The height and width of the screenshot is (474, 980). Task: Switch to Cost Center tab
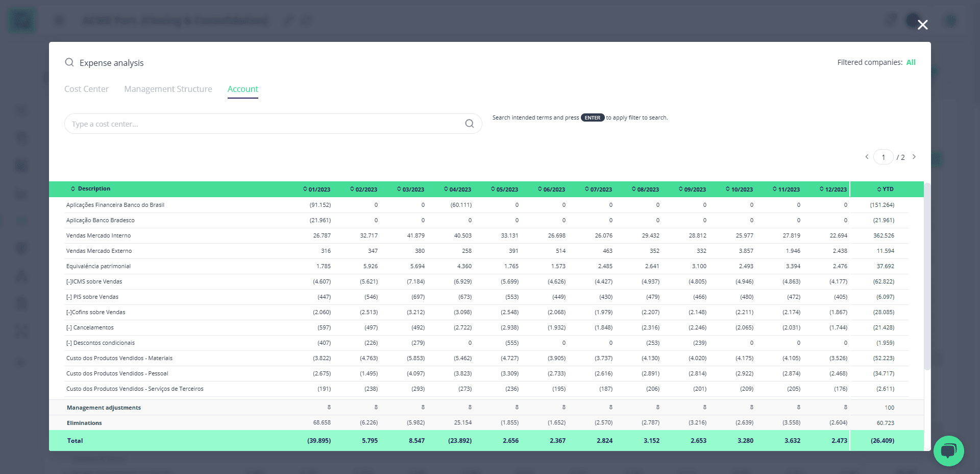point(86,89)
